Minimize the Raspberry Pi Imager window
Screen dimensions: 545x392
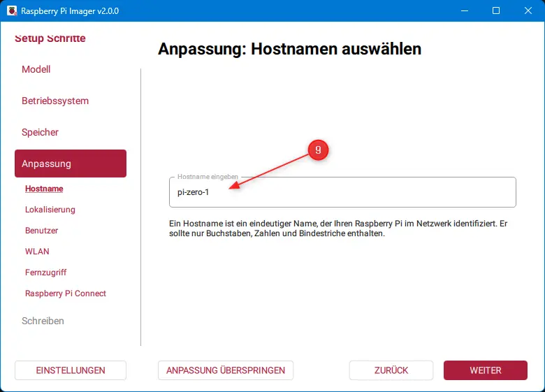[463, 10]
